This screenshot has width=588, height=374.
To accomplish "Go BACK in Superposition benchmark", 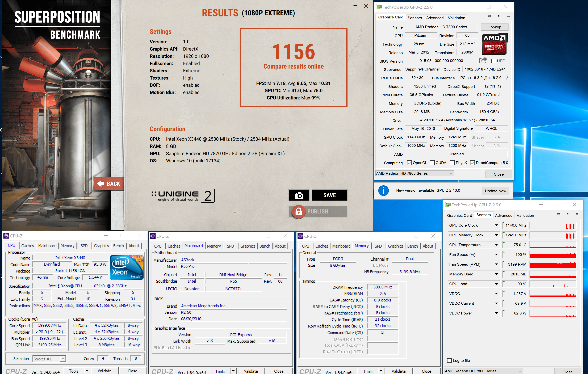I will [x=109, y=184].
